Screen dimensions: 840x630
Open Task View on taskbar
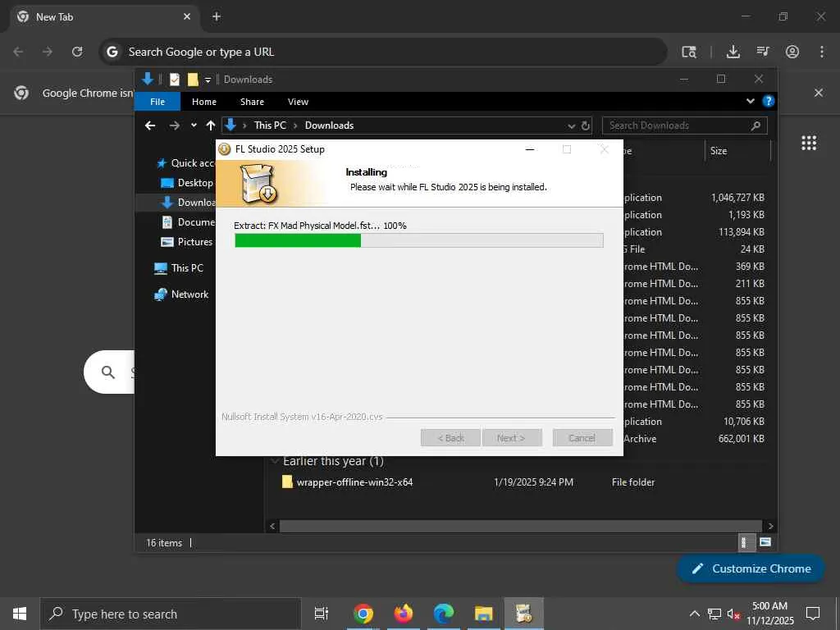pyautogui.click(x=321, y=614)
